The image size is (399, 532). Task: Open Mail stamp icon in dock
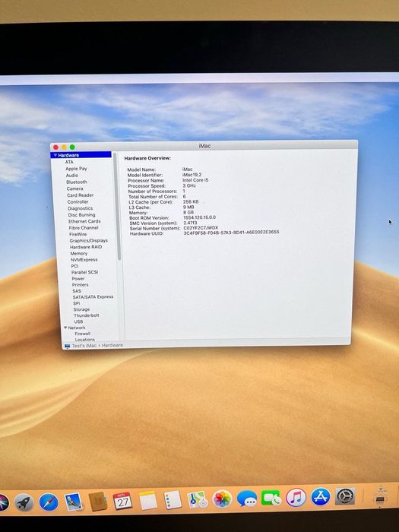click(74, 502)
